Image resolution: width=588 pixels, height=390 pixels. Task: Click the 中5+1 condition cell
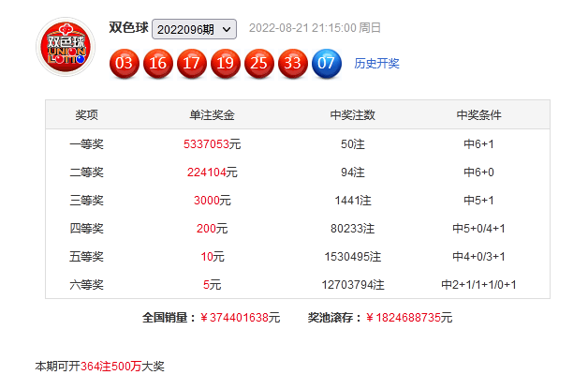478,201
